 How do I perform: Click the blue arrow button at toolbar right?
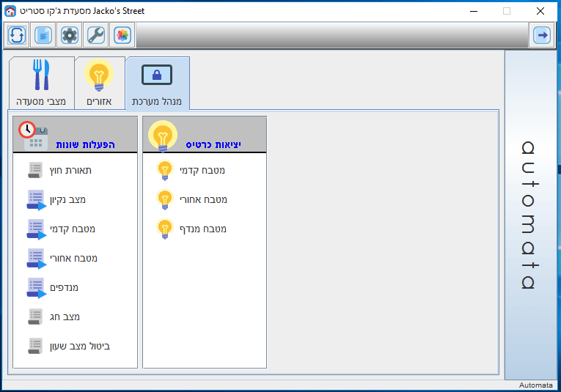[542, 34]
